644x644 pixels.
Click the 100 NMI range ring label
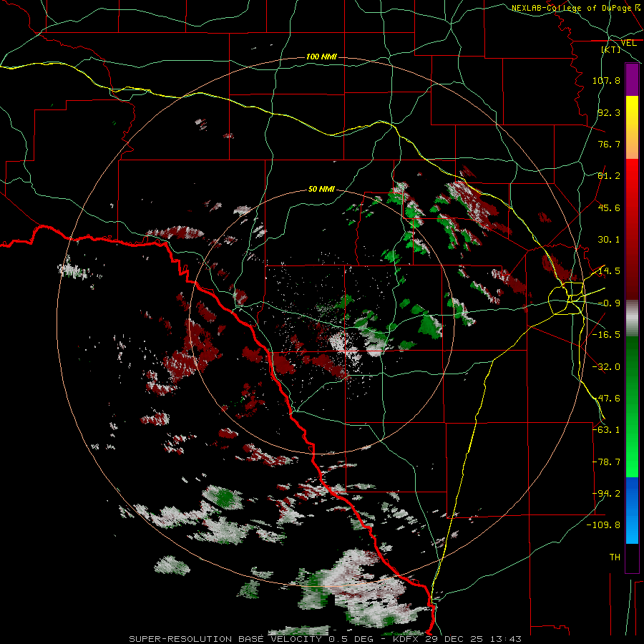(x=321, y=57)
